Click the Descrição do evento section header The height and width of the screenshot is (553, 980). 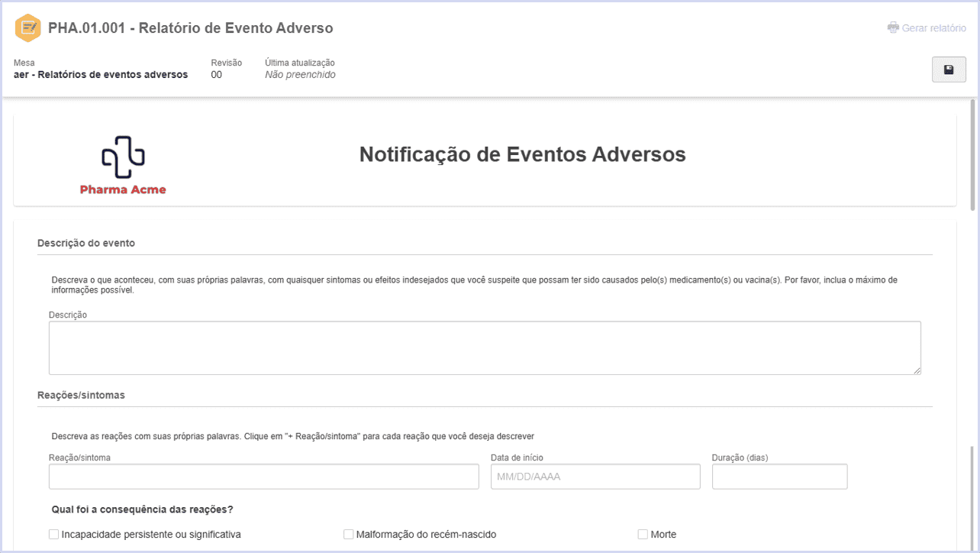coord(86,243)
